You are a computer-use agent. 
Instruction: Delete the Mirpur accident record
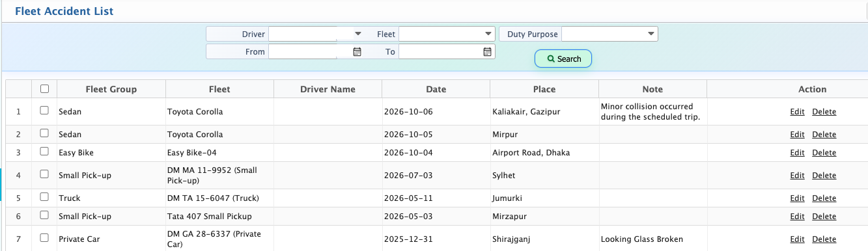pos(824,135)
